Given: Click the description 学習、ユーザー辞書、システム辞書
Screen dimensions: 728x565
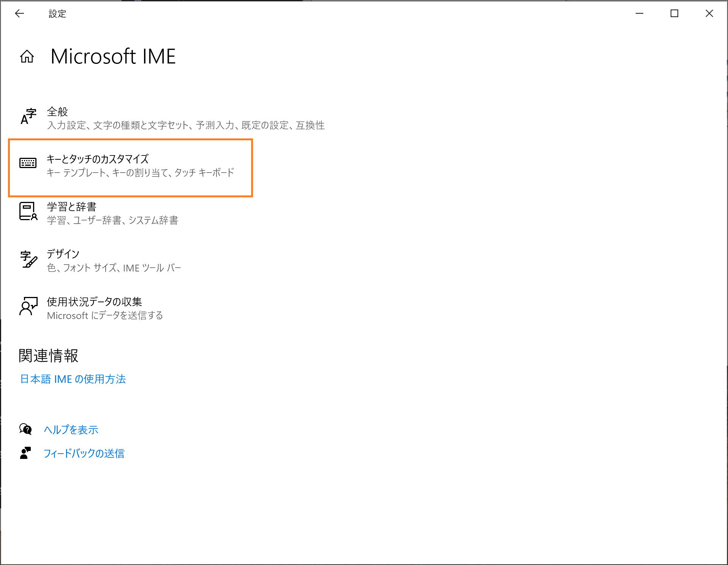Looking at the screenshot, I should click(112, 220).
